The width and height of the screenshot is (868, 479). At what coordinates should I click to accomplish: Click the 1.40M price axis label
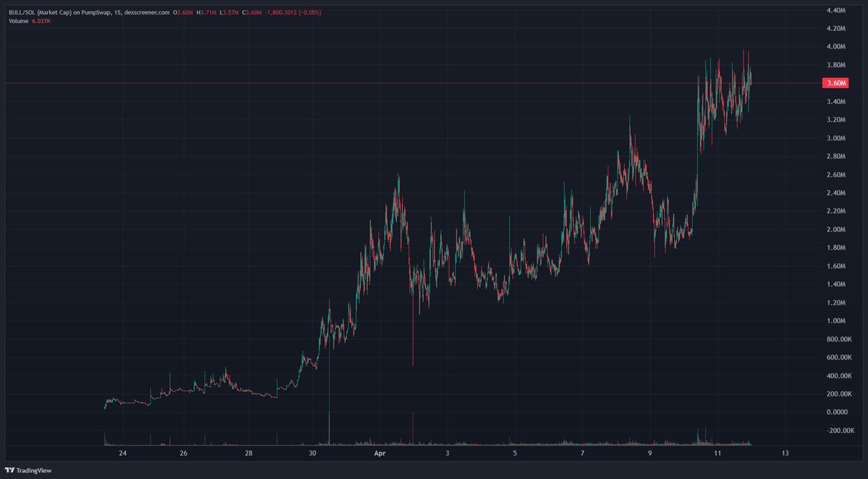(x=835, y=284)
